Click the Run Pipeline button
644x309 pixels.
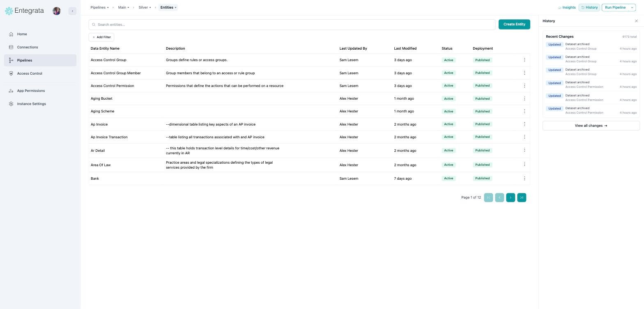[x=615, y=7]
